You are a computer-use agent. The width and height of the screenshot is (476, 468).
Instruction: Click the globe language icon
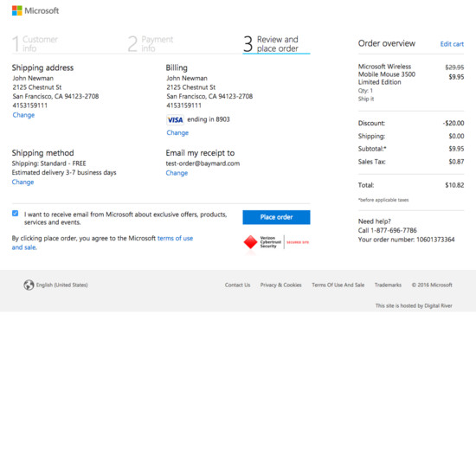29,285
